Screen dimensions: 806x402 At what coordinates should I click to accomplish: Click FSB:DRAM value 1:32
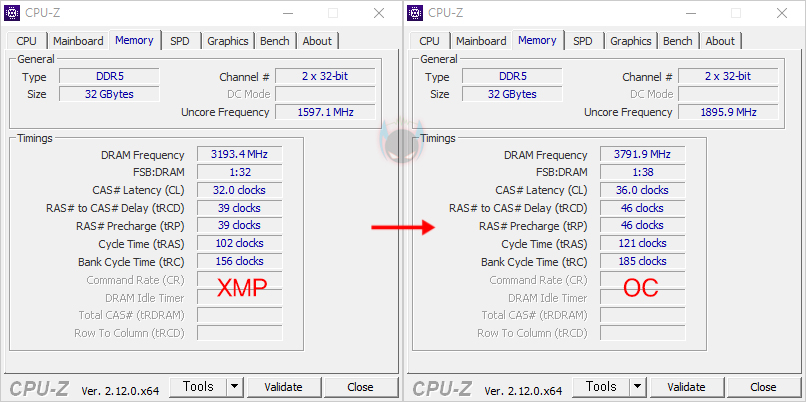240,172
